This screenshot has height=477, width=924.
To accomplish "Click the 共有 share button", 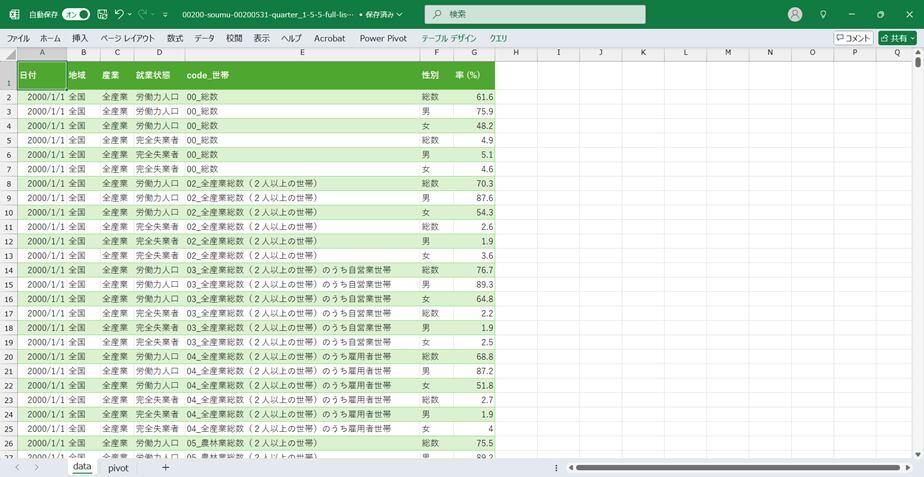I will (897, 38).
